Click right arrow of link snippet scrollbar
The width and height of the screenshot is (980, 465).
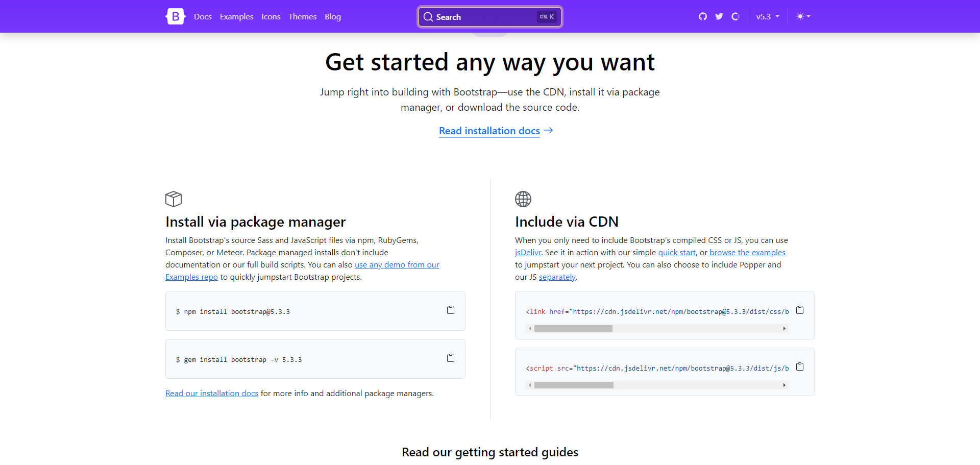coord(785,329)
